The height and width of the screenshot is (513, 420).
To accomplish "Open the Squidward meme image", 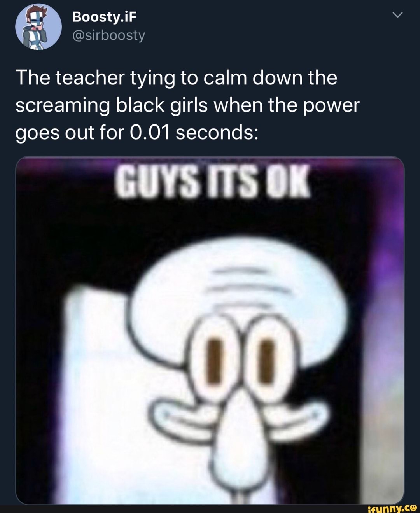I will pyautogui.click(x=210, y=330).
